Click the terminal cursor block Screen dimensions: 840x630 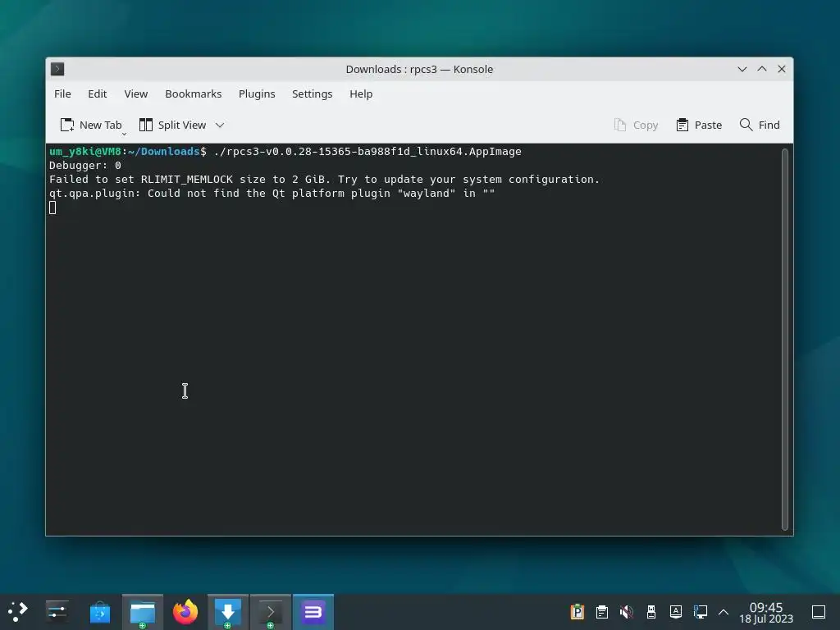[52, 208]
